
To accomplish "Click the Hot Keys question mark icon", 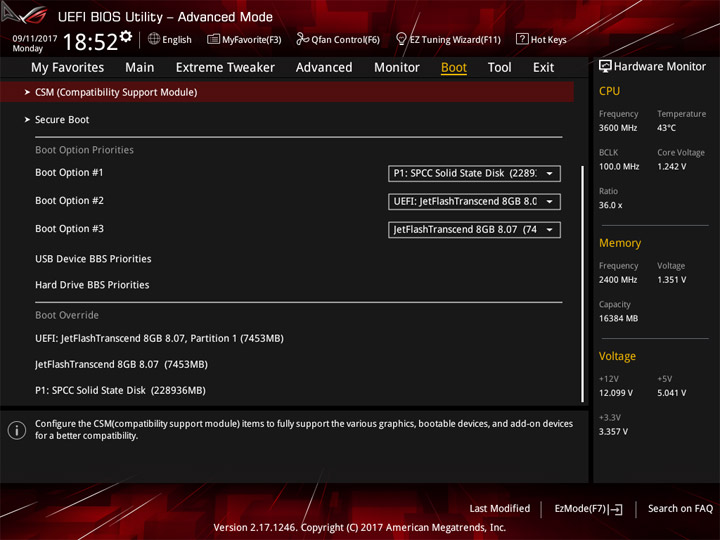I will pyautogui.click(x=522, y=39).
